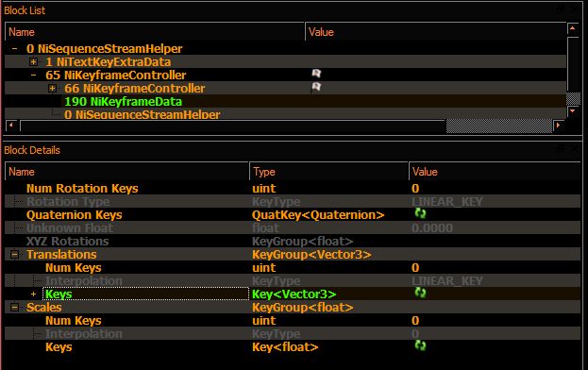Click Block List scroll up arrow
The image size is (588, 370).
pyautogui.click(x=573, y=28)
